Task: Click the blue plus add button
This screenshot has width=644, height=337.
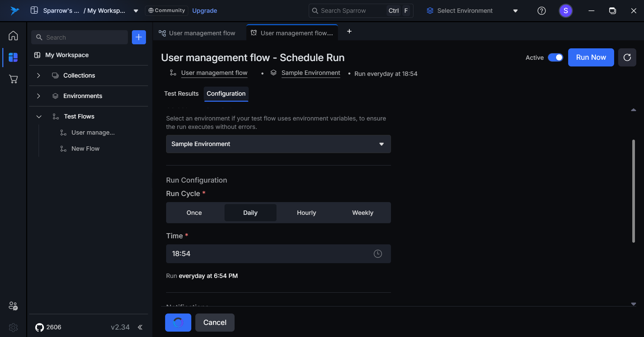Action: pos(139,37)
